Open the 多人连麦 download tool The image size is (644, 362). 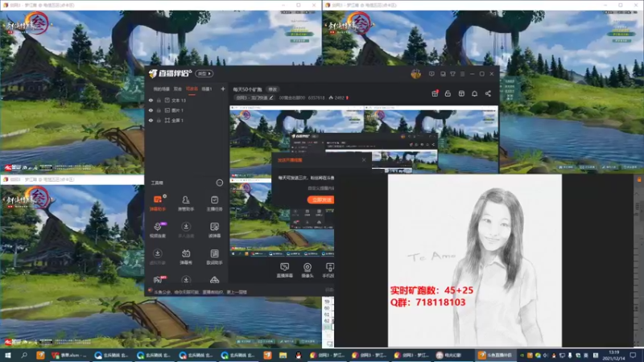coord(186,230)
